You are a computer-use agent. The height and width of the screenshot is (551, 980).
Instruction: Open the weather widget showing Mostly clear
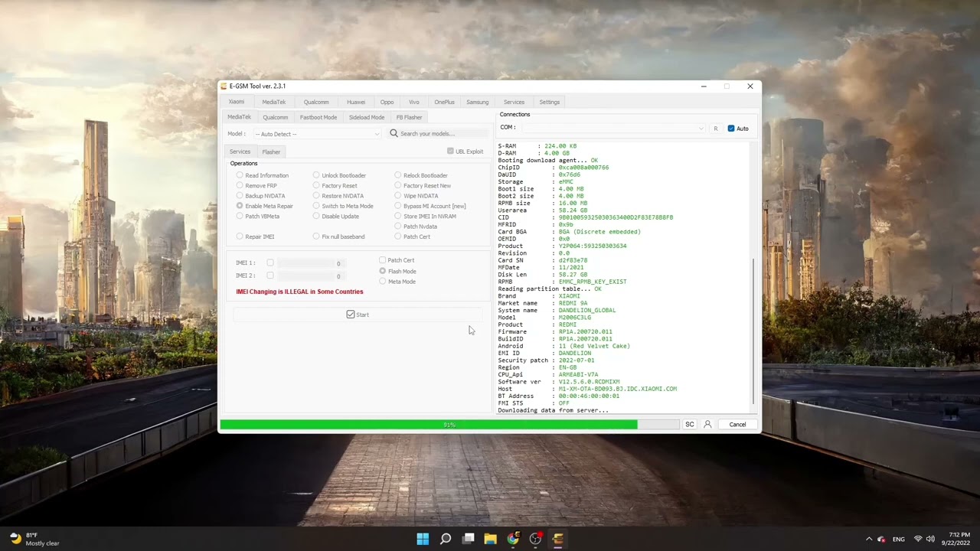pyautogui.click(x=34, y=539)
